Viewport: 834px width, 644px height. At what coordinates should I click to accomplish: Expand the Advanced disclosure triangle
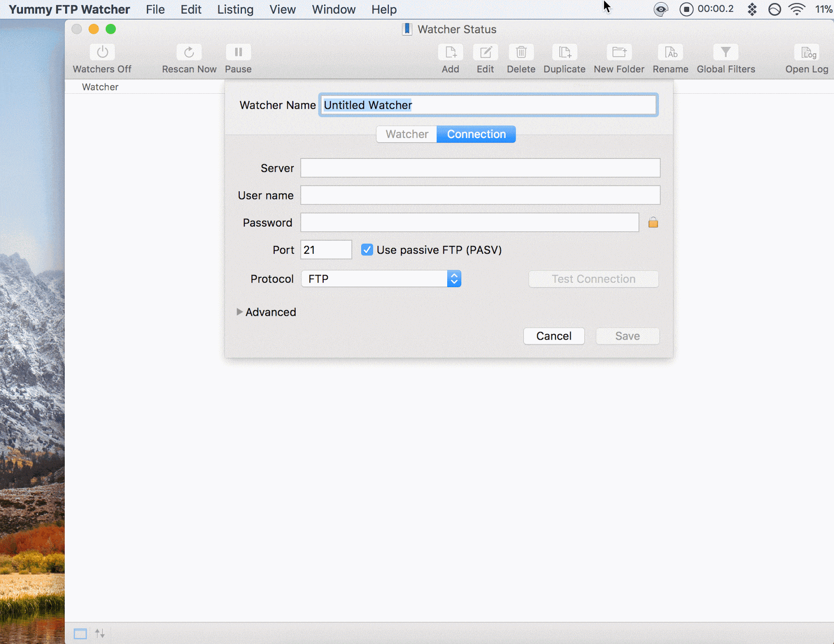coord(239,312)
